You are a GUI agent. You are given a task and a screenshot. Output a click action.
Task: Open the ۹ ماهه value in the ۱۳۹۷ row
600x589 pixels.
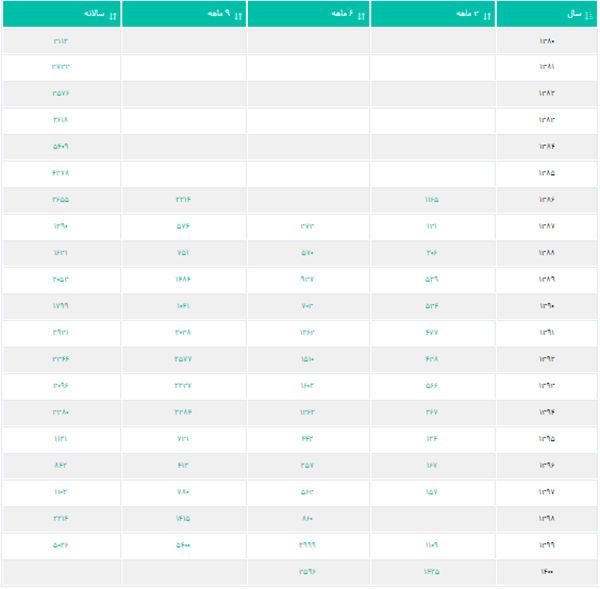tap(183, 491)
